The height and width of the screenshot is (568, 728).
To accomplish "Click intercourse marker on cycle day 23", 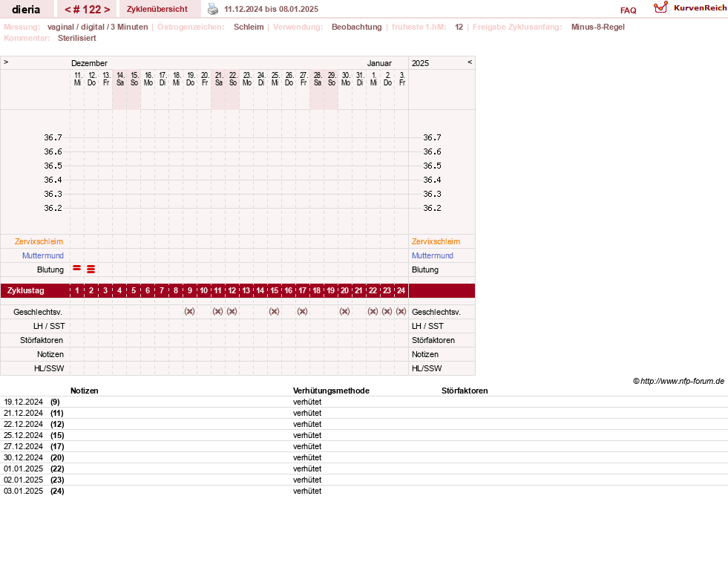I will pos(387,311).
